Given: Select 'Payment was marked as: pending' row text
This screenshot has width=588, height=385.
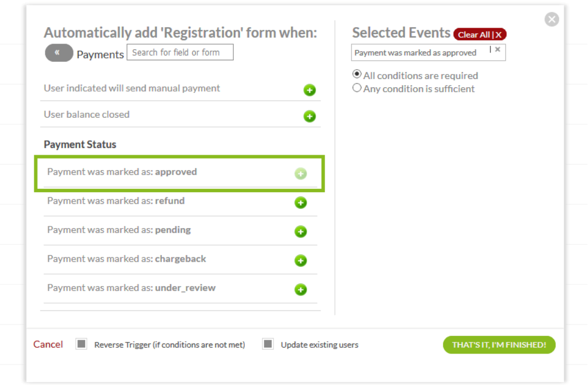Looking at the screenshot, I should pos(119,230).
